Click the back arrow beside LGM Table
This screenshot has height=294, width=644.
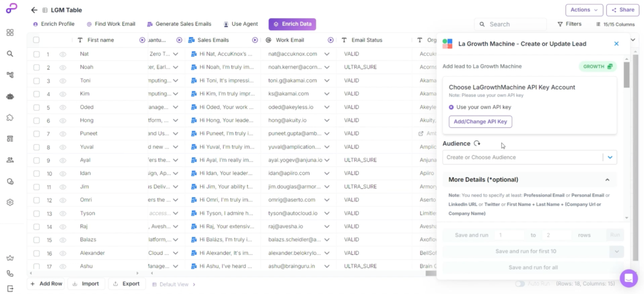pyautogui.click(x=34, y=10)
